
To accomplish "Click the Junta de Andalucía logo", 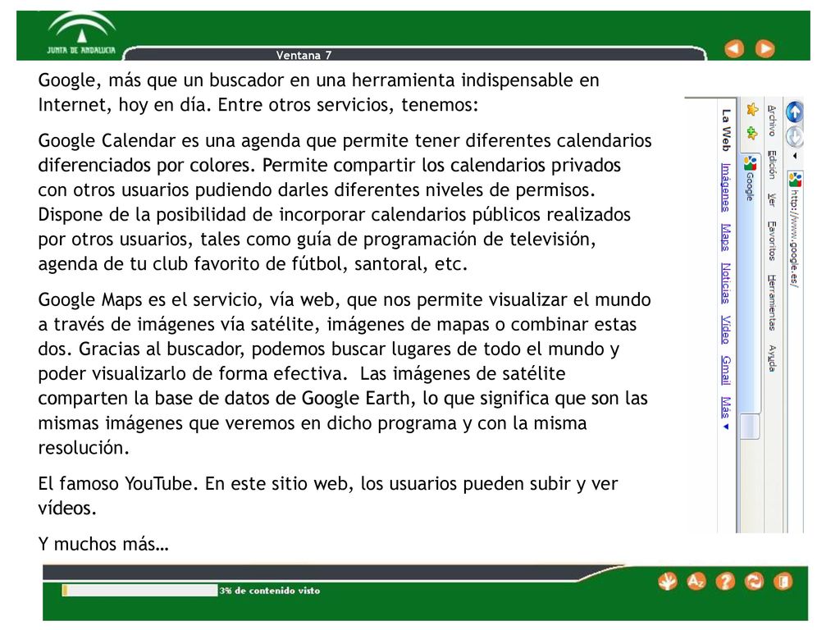I will click(81, 34).
